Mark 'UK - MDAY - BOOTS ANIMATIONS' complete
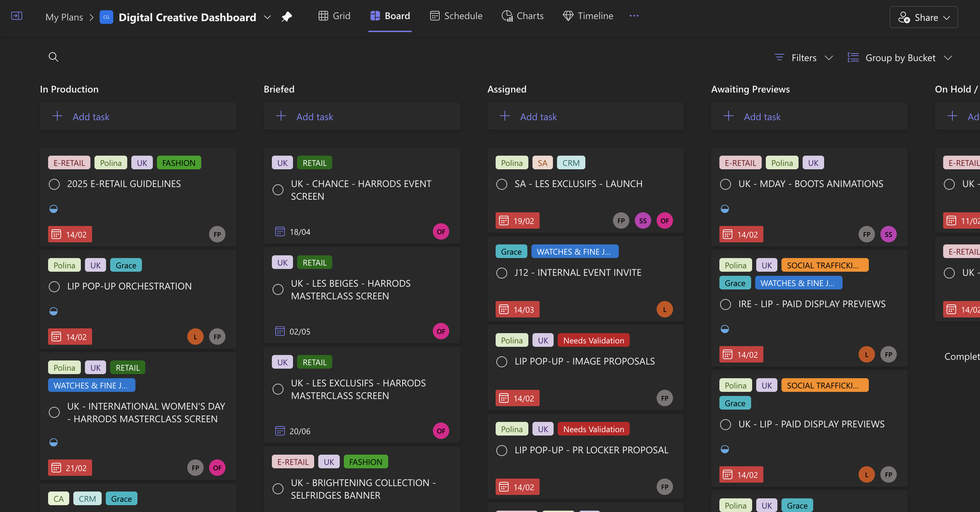The image size is (980, 512). (725, 184)
